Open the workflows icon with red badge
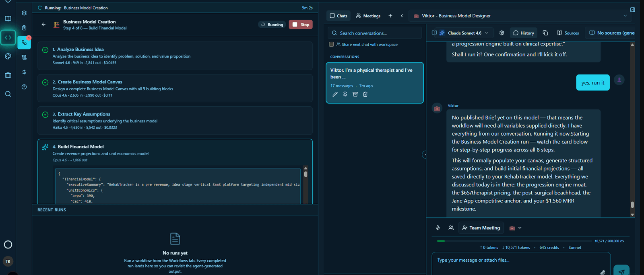 click(24, 42)
